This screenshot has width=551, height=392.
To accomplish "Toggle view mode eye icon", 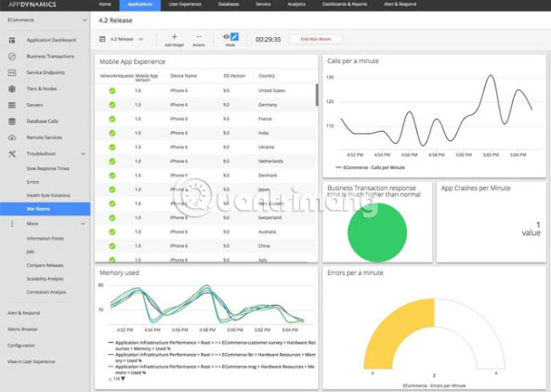I will tap(227, 36).
